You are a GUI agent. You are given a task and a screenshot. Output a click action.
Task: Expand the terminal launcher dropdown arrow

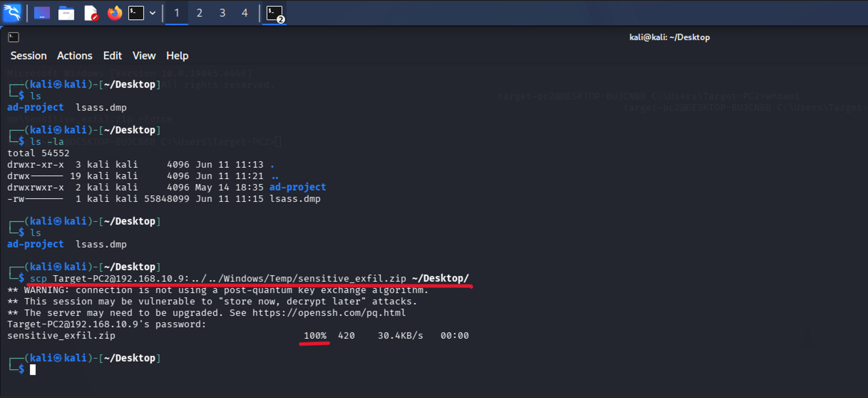click(153, 13)
